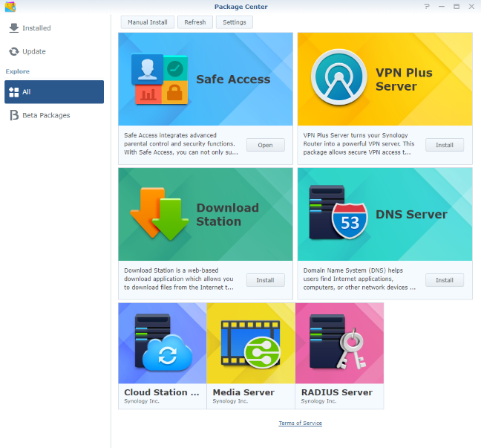
Task: Install DNS Server
Action: [x=445, y=280]
